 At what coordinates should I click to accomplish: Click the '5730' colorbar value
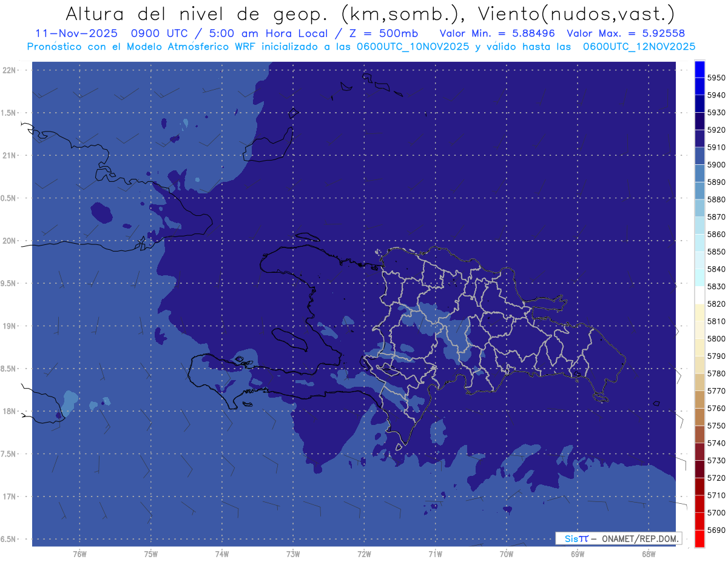pyautogui.click(x=716, y=460)
